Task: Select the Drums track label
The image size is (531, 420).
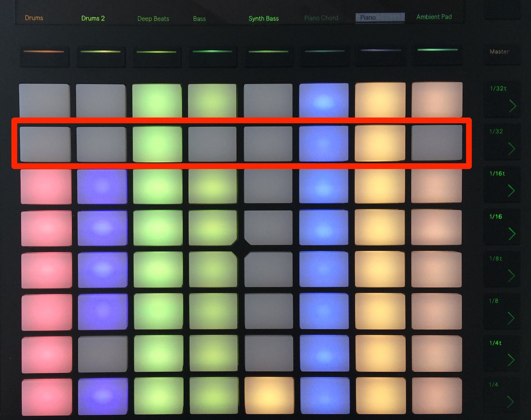Action: (34, 18)
